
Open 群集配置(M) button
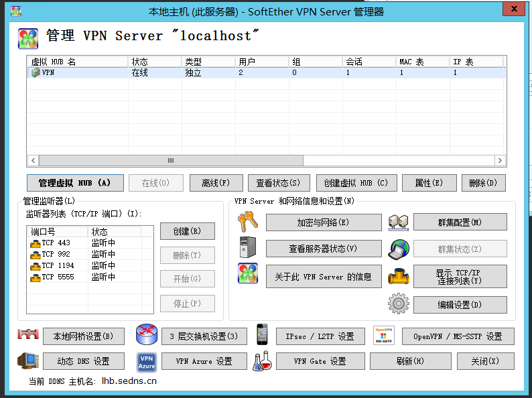[460, 222]
